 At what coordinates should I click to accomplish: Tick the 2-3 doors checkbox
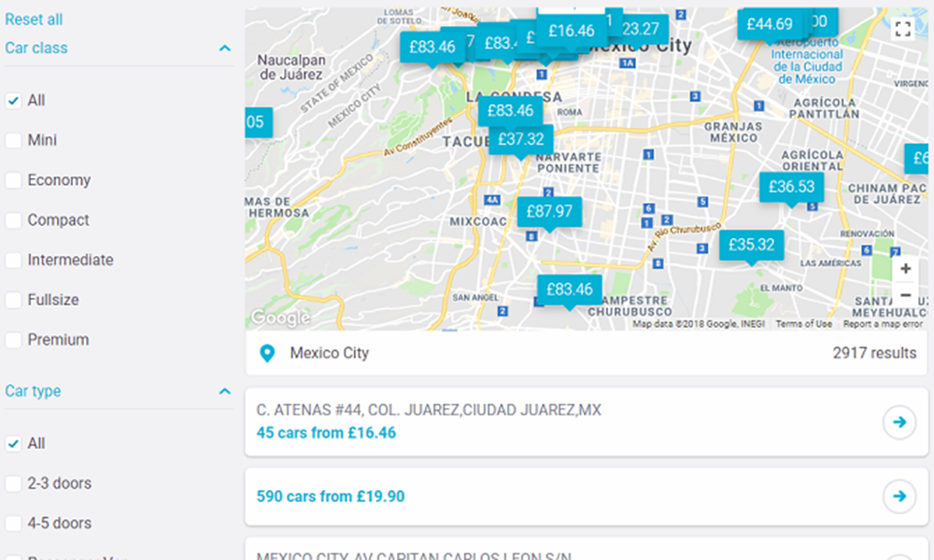14,483
